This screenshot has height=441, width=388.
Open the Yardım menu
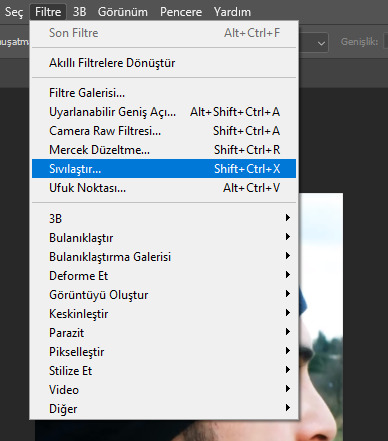point(232,12)
